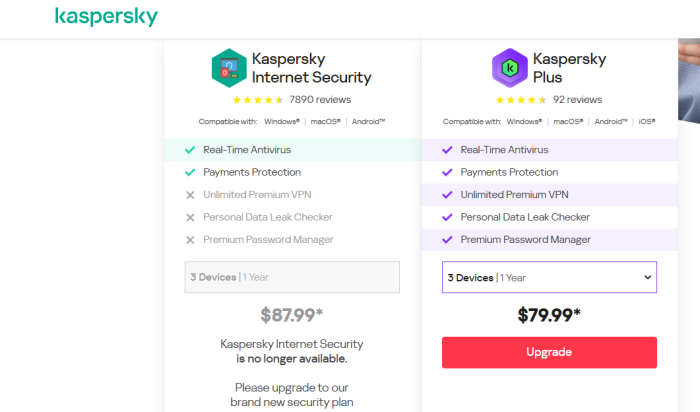Click Personal Data Leak Checker checkmark in Plus

447,217
